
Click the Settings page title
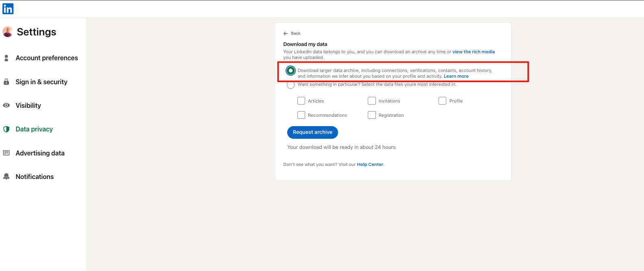click(x=37, y=32)
